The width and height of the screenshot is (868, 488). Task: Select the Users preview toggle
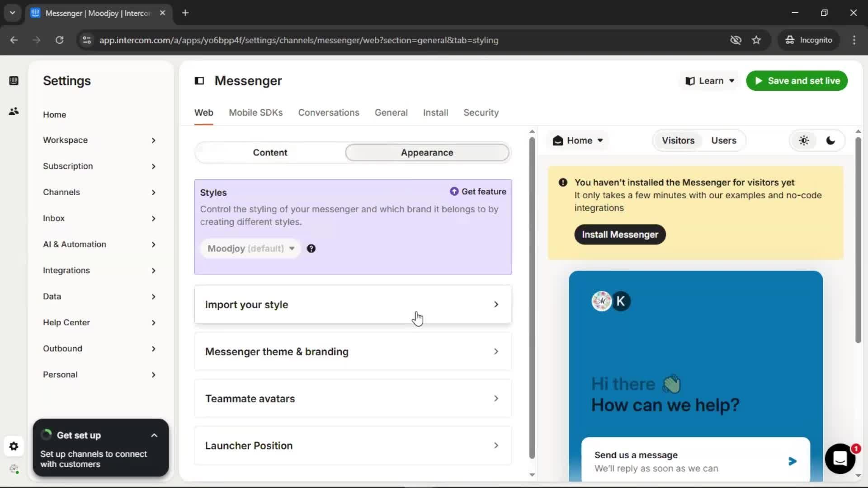723,141
